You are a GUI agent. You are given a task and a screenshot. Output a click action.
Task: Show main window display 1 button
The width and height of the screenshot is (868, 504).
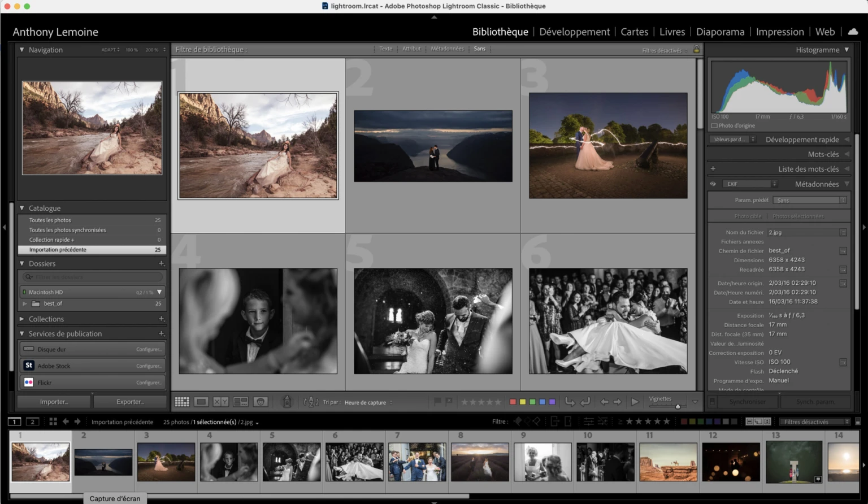(x=15, y=422)
